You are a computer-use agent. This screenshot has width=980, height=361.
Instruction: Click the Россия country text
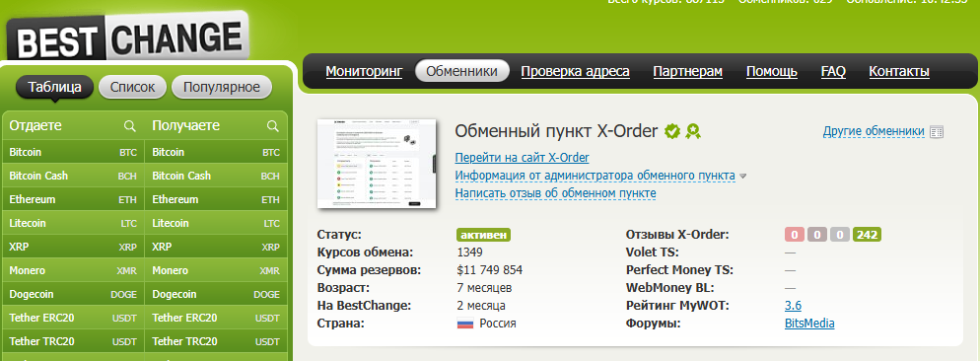click(x=498, y=324)
